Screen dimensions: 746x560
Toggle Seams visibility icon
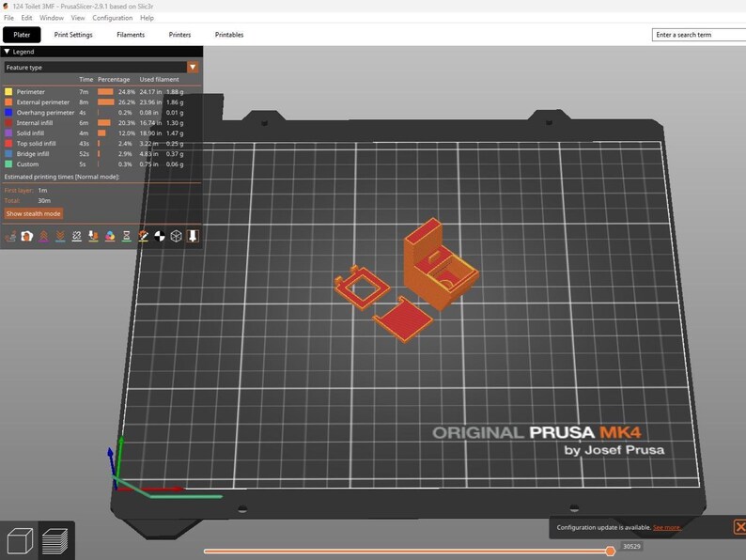coord(77,236)
